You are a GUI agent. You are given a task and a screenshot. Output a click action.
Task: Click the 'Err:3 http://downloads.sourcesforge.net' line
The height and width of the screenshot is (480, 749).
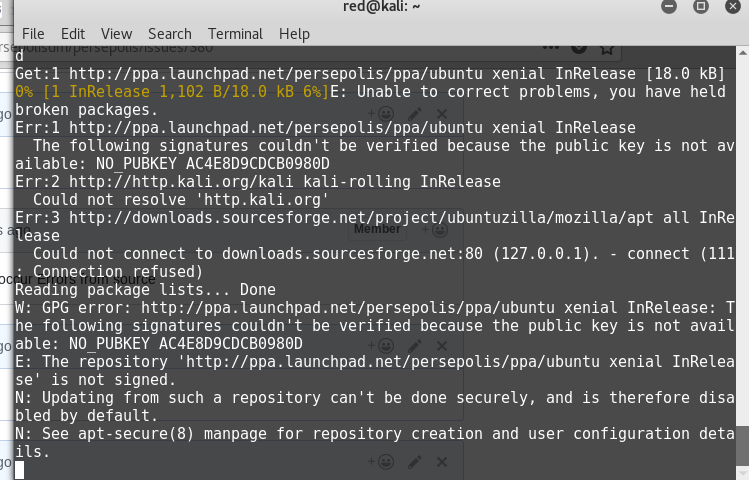(x=374, y=218)
